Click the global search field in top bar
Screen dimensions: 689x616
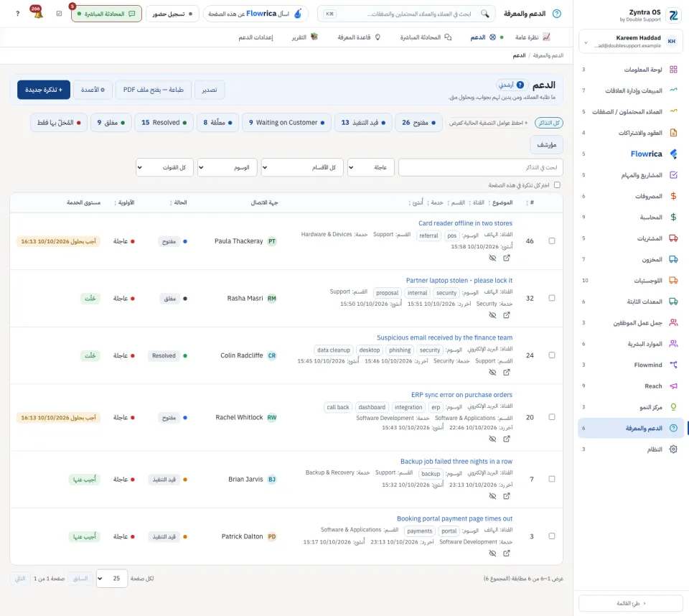(406, 14)
